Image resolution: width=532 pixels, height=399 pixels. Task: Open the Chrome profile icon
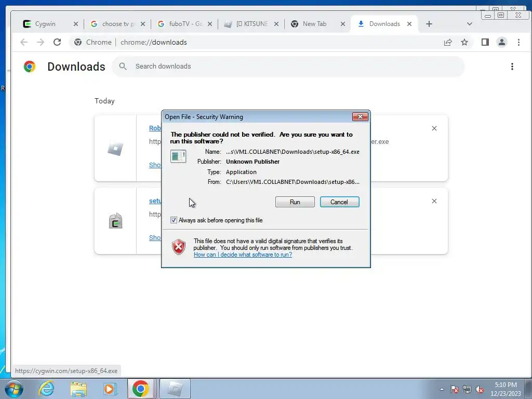click(502, 42)
